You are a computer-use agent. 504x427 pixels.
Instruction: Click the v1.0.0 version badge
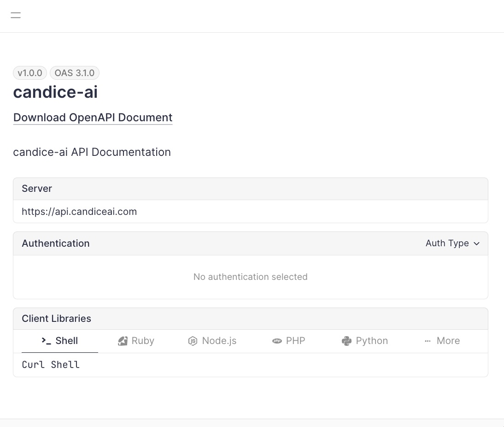tap(29, 73)
